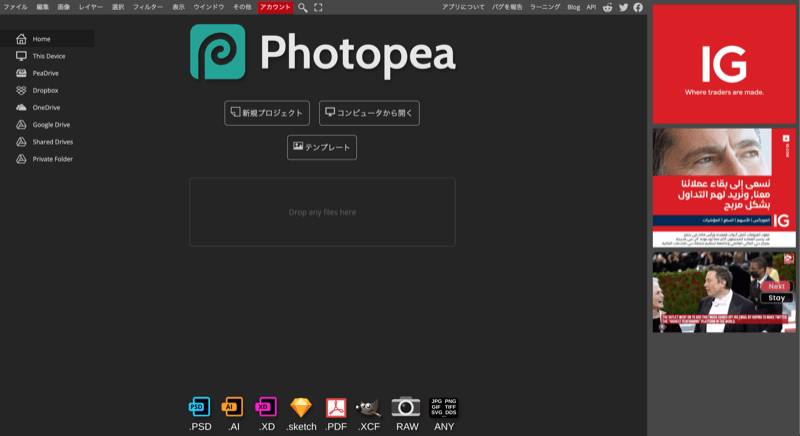Open the その他 menu

(x=242, y=7)
